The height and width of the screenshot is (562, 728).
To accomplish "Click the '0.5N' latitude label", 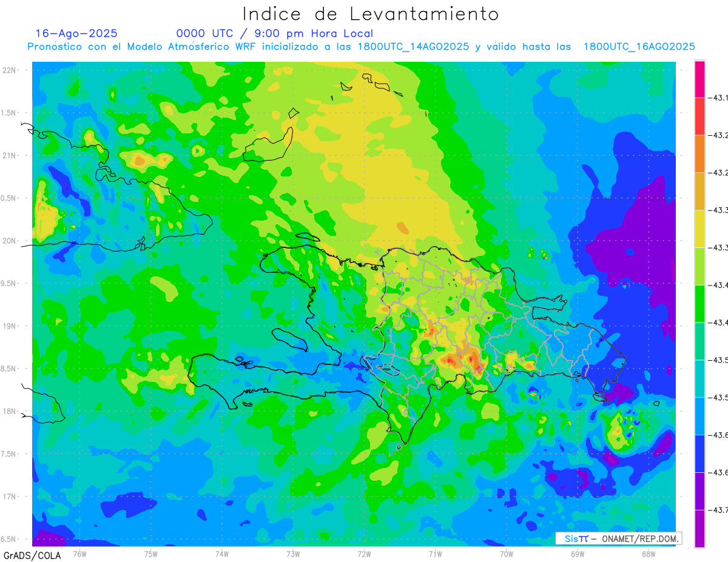I will (9, 198).
